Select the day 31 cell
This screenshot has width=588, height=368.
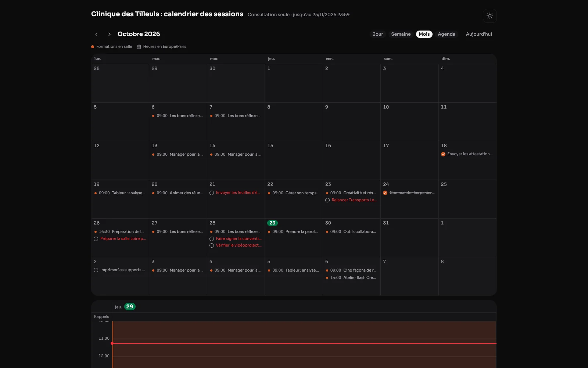[409, 238]
